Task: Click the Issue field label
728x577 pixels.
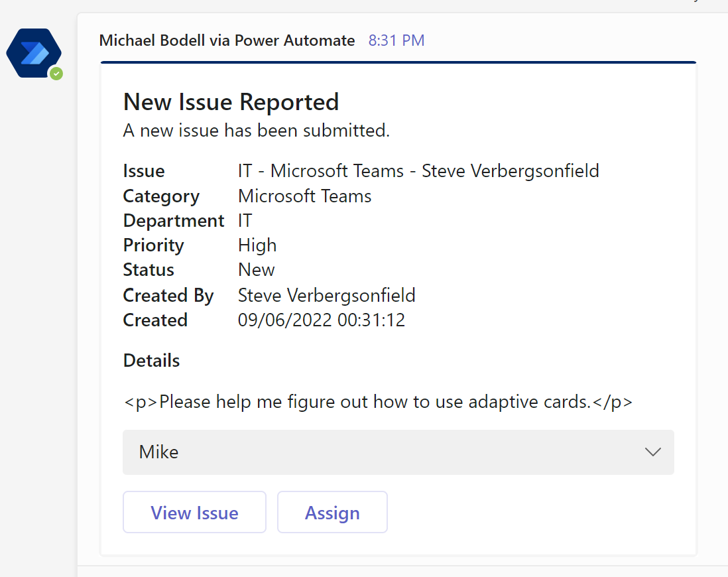Action: (144, 171)
